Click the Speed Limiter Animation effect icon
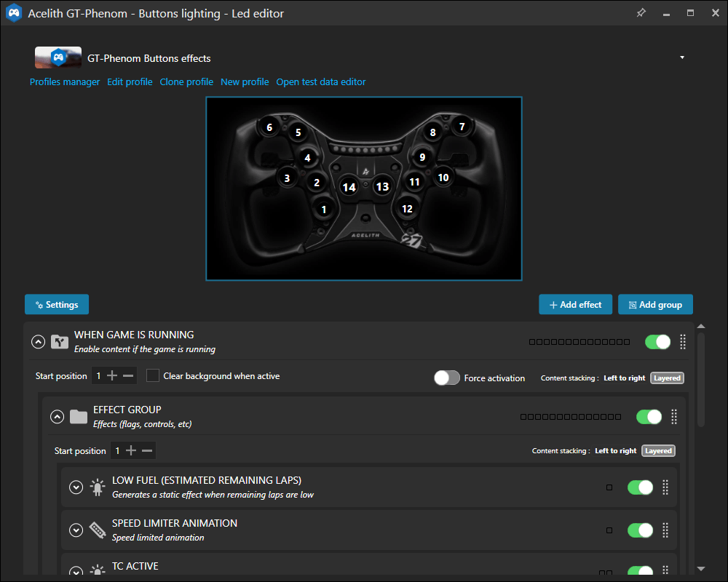The height and width of the screenshot is (582, 728). 97,530
